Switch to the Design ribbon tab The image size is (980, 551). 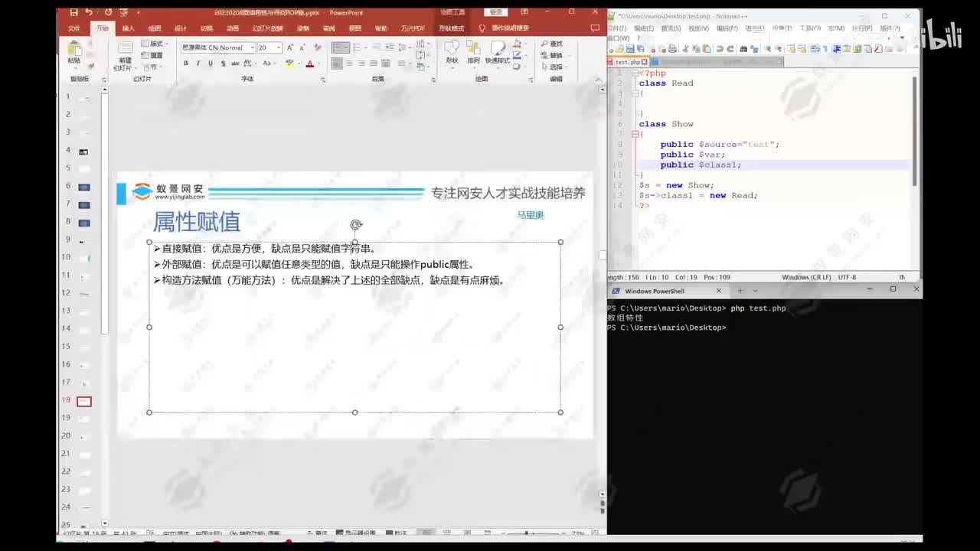[181, 28]
